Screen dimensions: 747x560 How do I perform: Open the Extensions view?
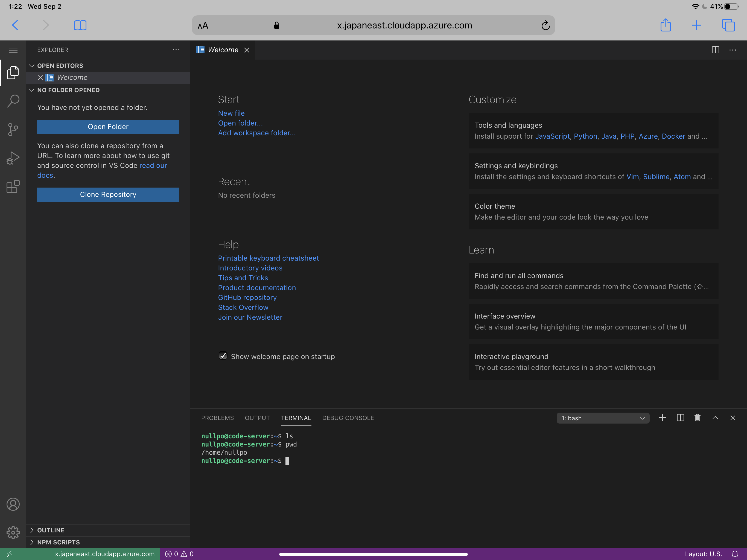click(13, 186)
